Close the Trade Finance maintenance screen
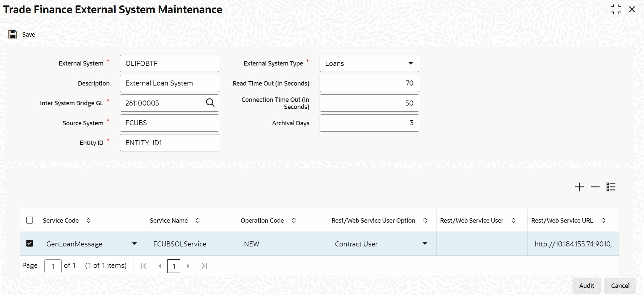Screen dimensions: 644x295 pos(632,10)
